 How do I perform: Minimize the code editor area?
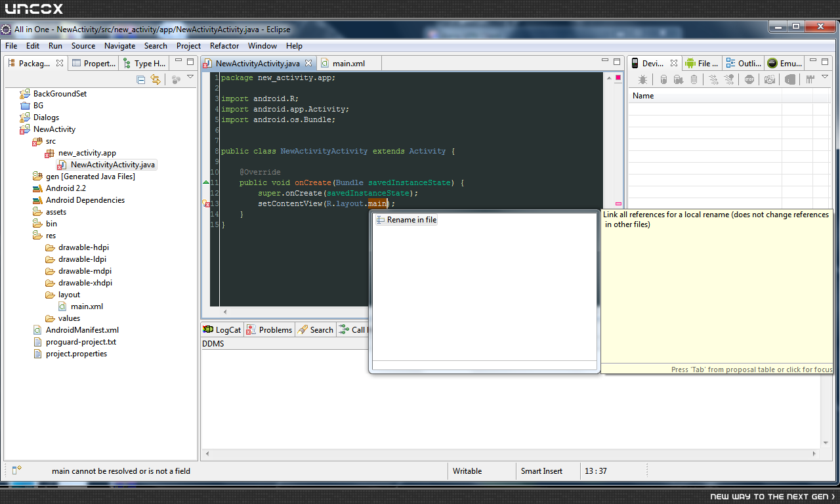click(606, 61)
